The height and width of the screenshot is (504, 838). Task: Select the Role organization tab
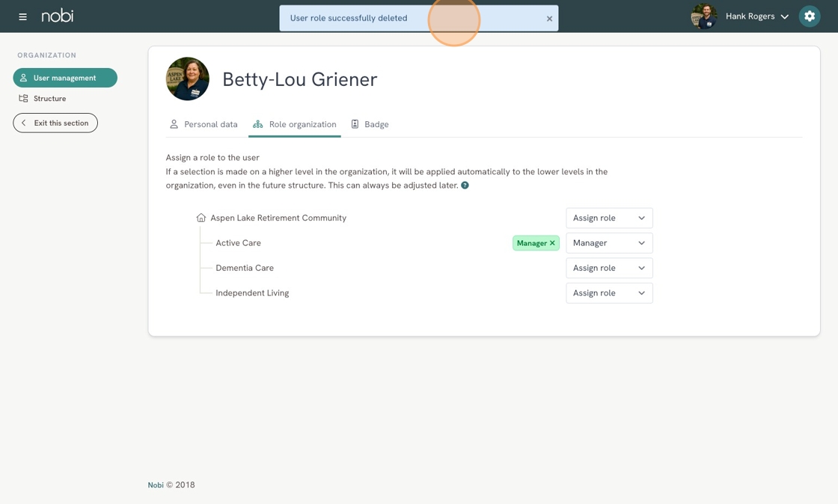tap(295, 125)
